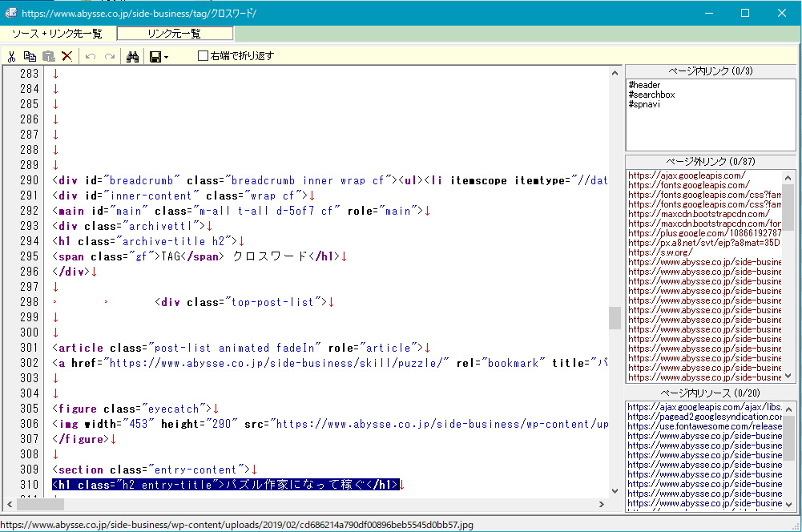Select the #searchbox in-page link
Screen dimensions: 802x532
pos(651,95)
